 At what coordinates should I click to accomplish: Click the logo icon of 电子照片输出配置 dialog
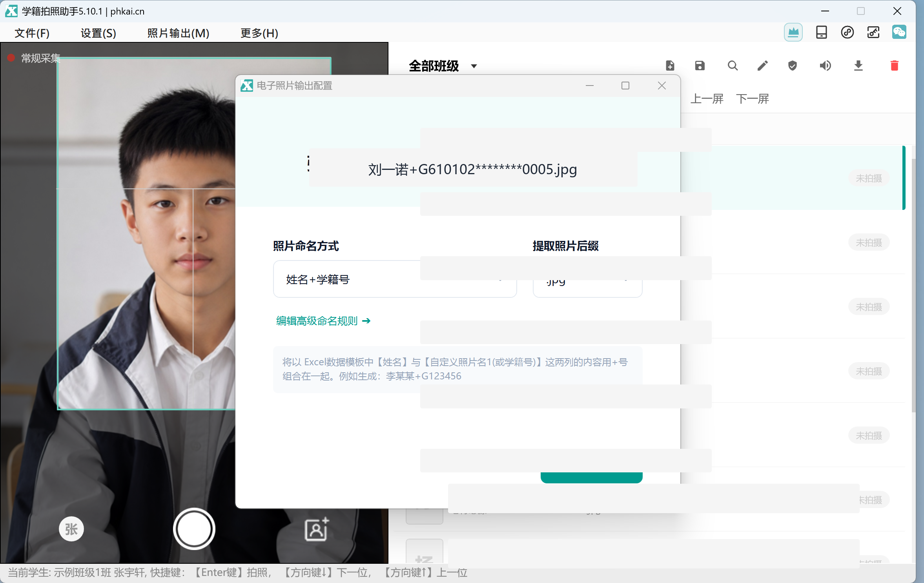(x=247, y=86)
